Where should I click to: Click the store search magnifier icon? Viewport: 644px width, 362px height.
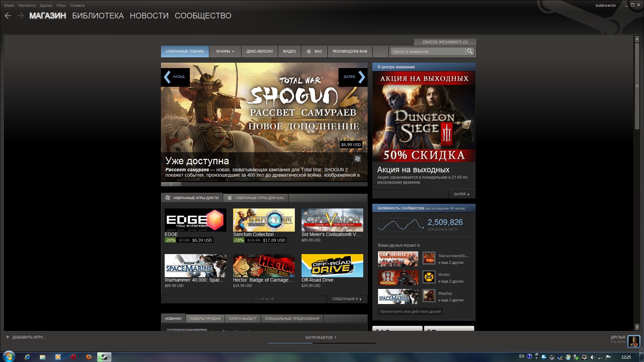(470, 51)
